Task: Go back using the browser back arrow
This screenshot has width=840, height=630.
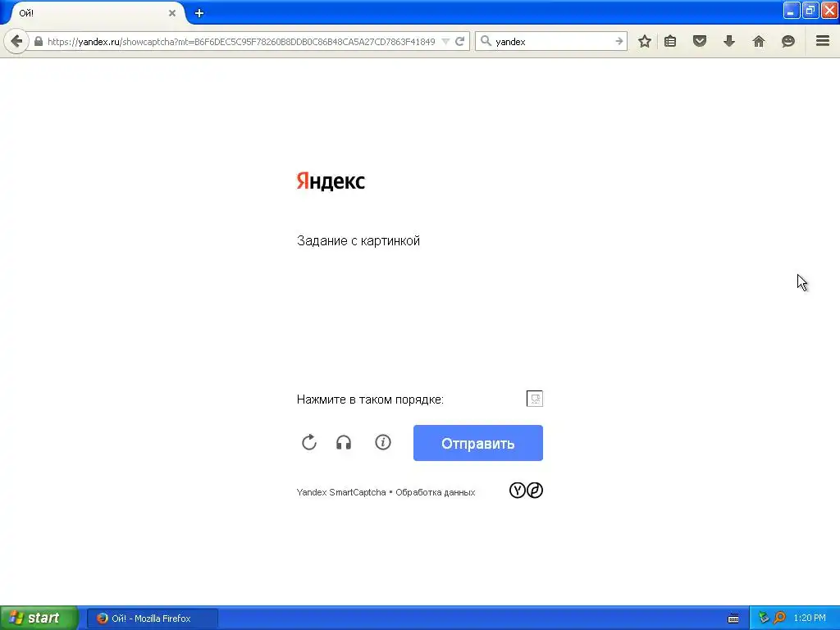Action: (16, 41)
